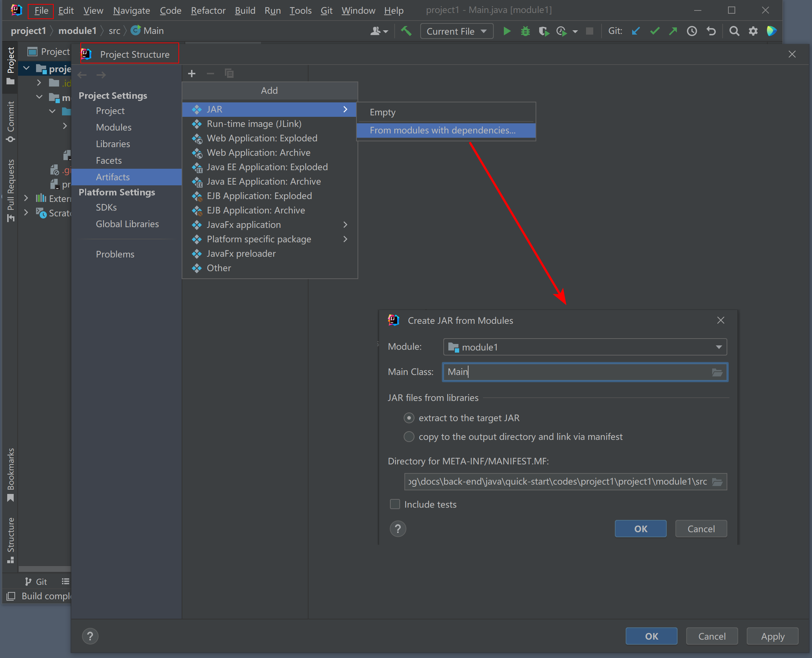
Task: Expand the .idea folder tree node
Action: tap(39, 82)
